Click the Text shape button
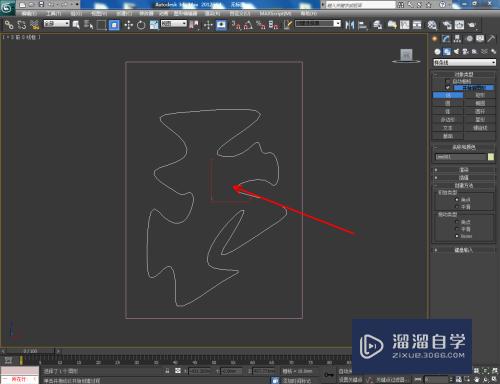 click(448, 128)
